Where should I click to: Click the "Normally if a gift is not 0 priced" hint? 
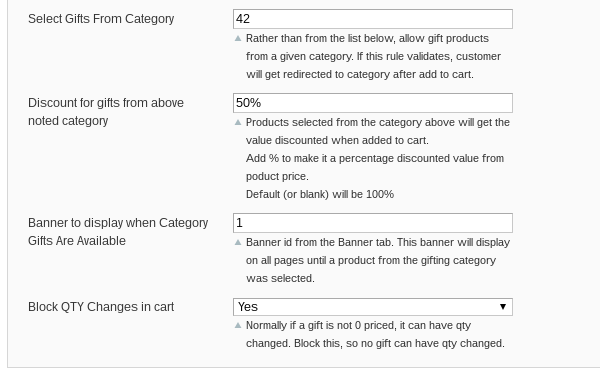click(358, 325)
